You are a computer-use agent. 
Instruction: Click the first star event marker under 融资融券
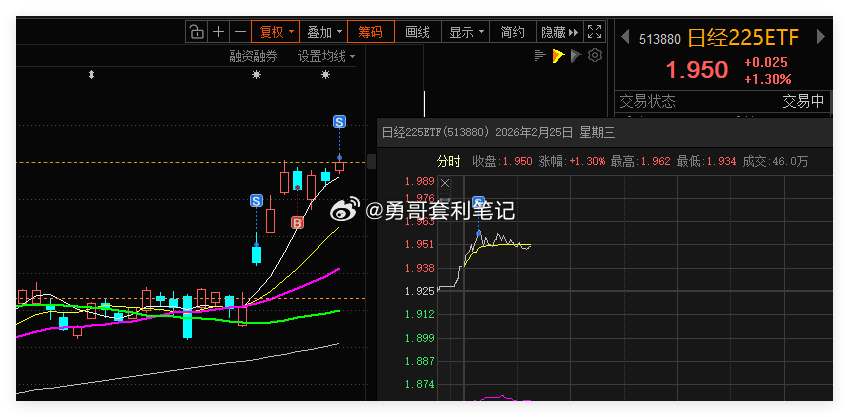coord(256,75)
